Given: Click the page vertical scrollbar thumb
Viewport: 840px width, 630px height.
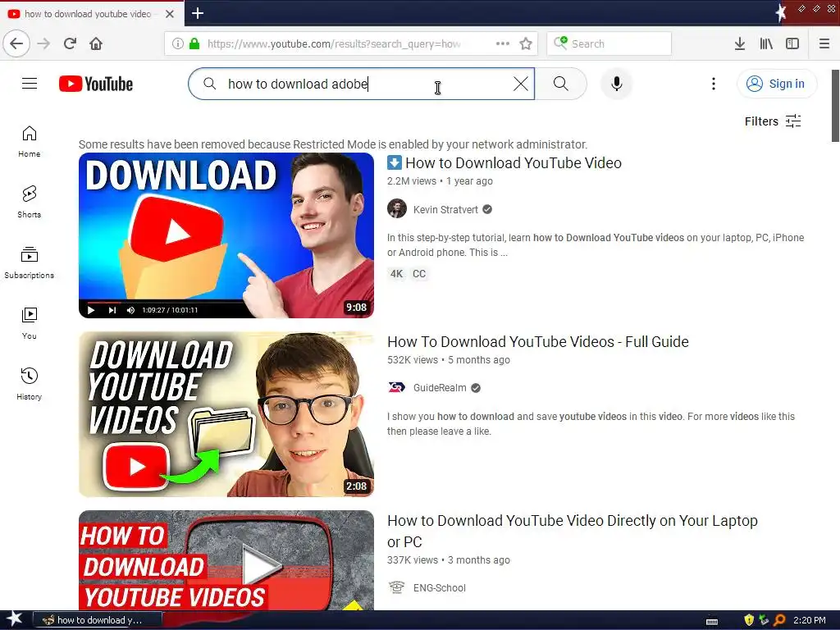Looking at the screenshot, I should point(835,106).
